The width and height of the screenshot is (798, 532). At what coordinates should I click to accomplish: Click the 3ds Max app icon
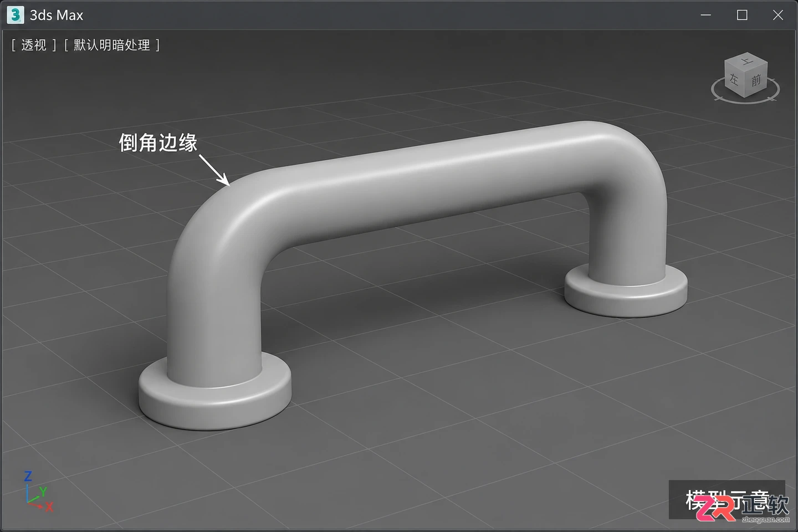click(16, 15)
